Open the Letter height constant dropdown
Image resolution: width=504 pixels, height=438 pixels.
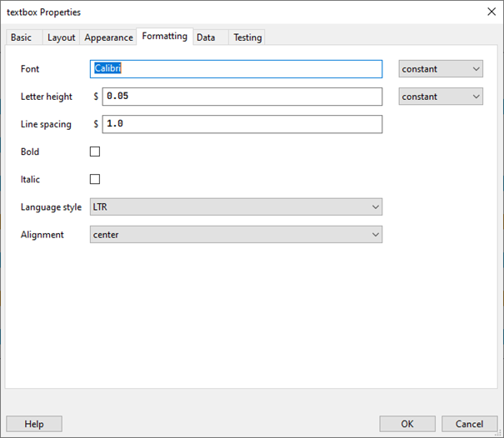click(x=441, y=97)
